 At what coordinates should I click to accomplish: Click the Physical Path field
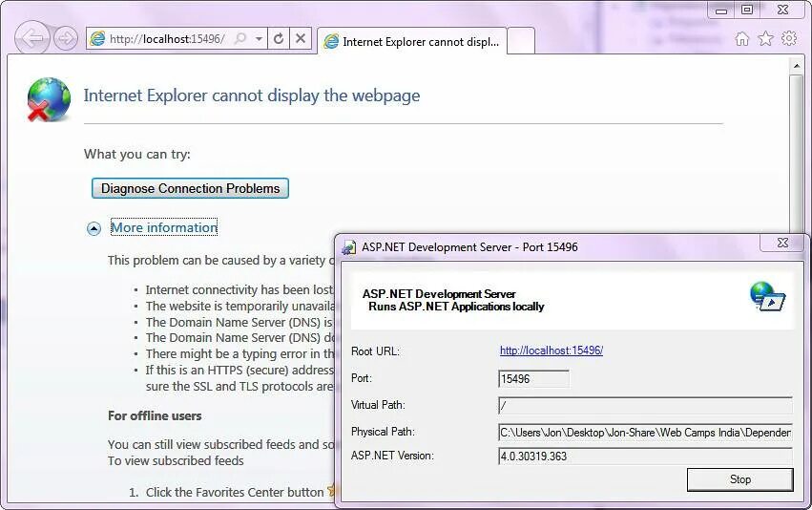[x=645, y=433]
